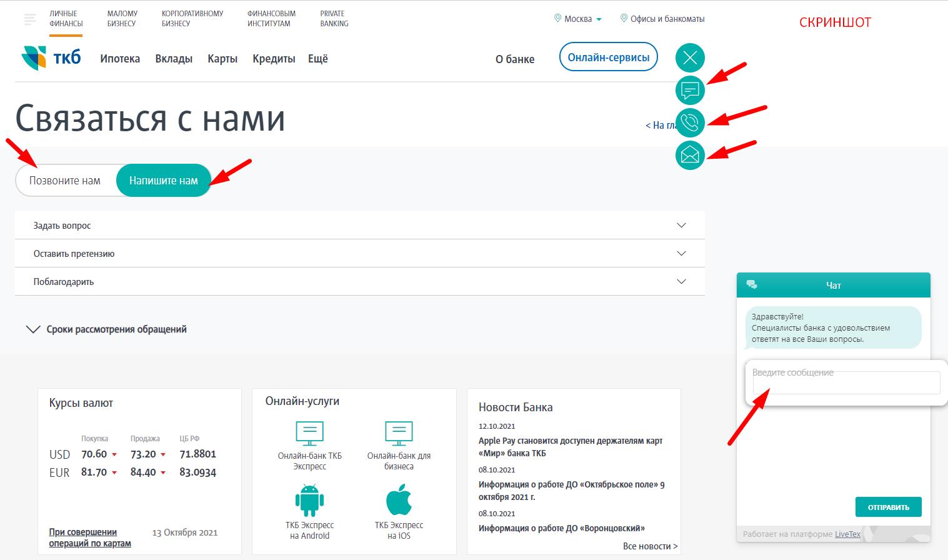Open Apple Pay Мир news item
This screenshot has height=560, width=948.
[x=571, y=447]
